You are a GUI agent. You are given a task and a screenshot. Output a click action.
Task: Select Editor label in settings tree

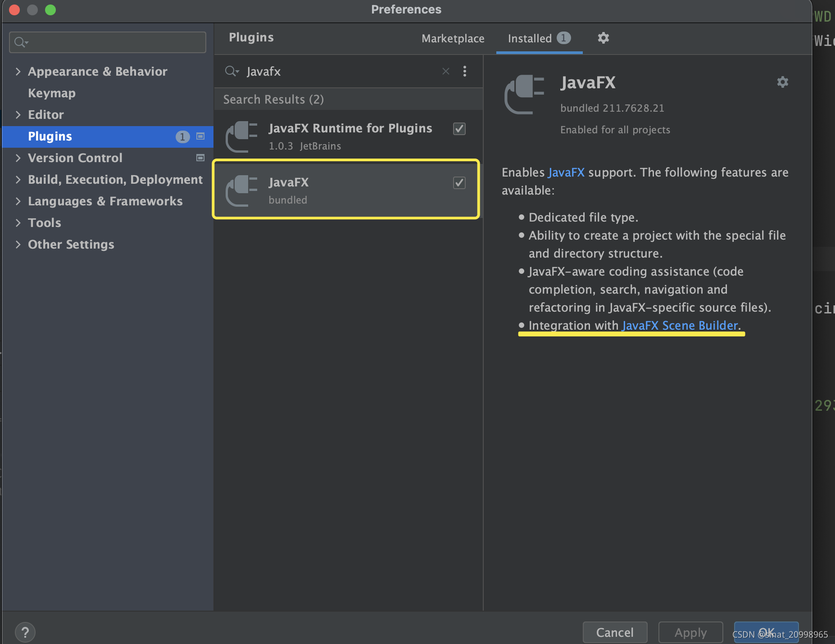pos(45,114)
